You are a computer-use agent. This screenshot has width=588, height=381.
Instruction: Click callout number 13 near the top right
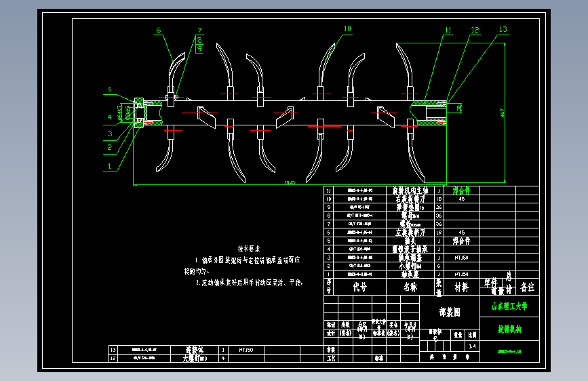point(503,29)
